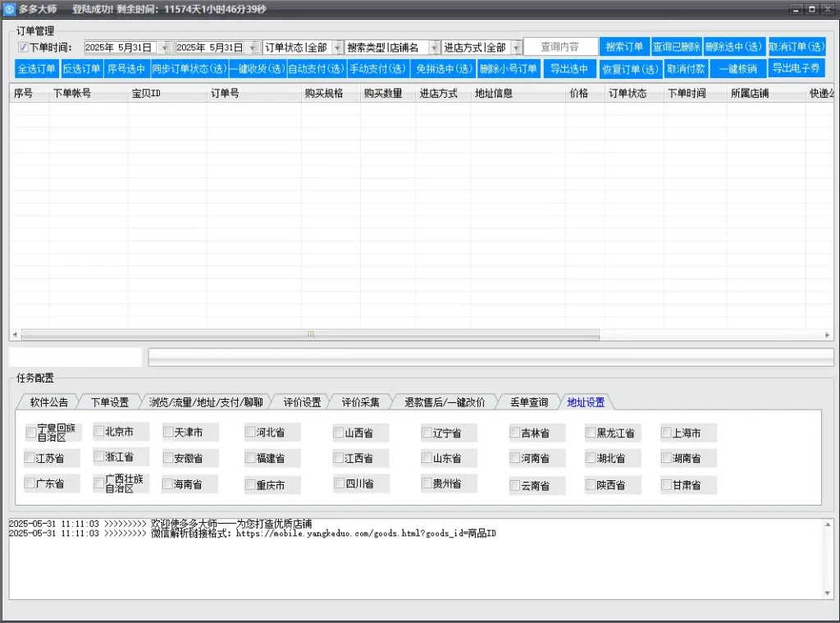Viewport: 840px width, 623px height.
Task: Click the 同步订单状态(选) button
Action: (x=189, y=69)
